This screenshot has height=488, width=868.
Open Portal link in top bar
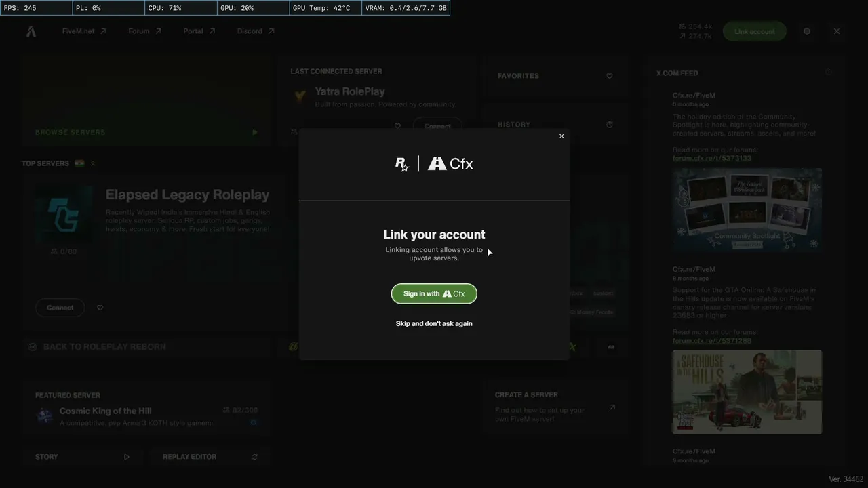[x=199, y=31]
